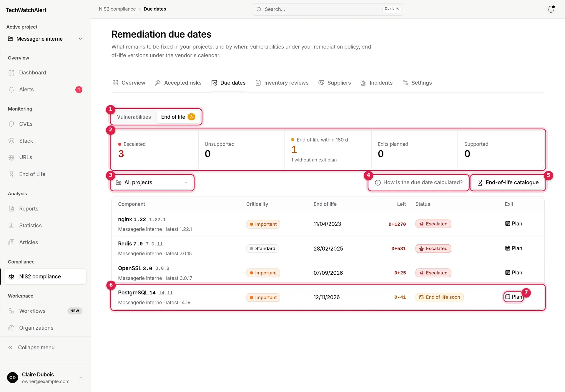Click the Organizations building icon

click(x=11, y=328)
